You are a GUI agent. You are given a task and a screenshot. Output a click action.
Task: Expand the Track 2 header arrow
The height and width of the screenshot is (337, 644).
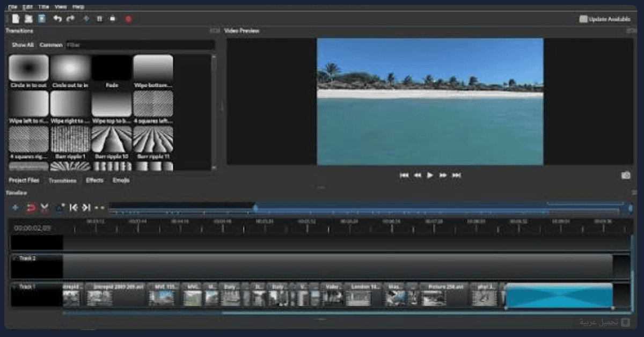15,258
